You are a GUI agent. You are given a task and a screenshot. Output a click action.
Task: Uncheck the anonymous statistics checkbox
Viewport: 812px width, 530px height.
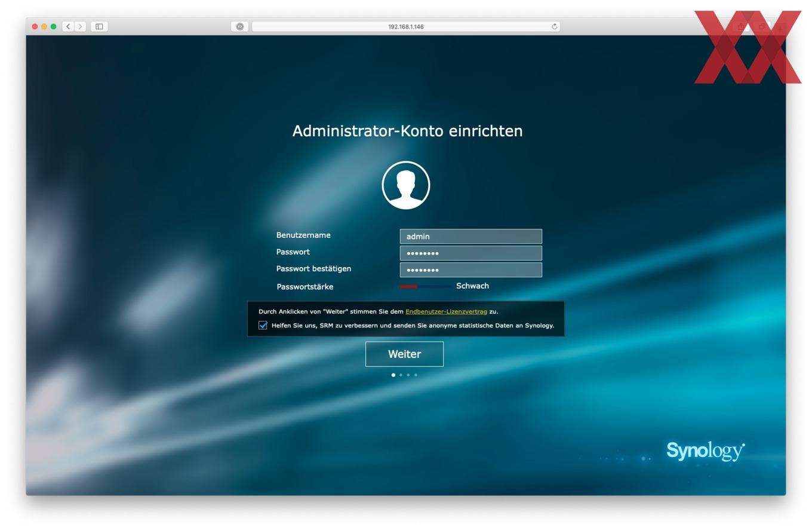263,325
